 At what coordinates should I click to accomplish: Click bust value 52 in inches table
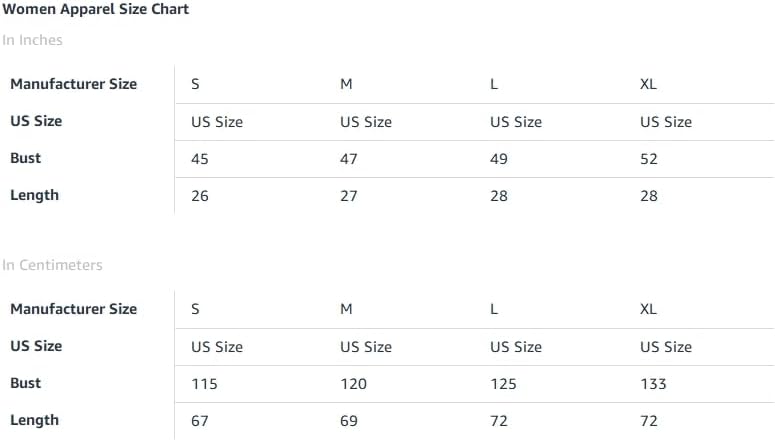649,159
